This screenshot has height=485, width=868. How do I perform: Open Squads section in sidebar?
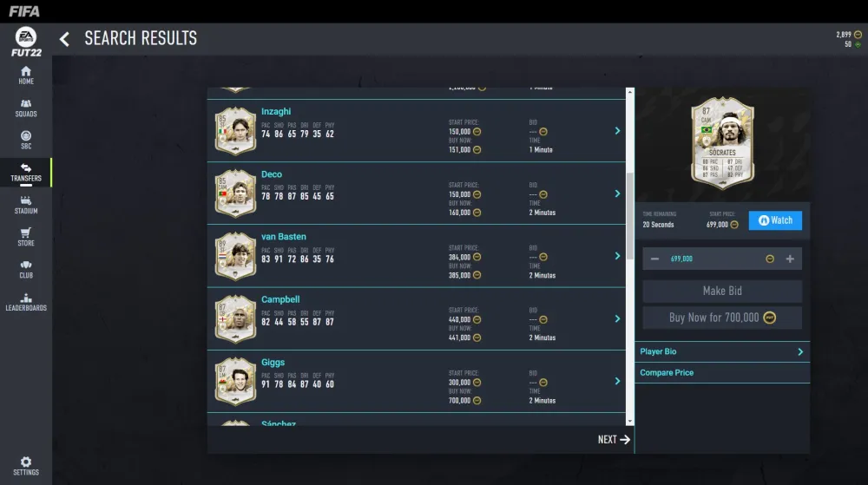click(x=26, y=108)
